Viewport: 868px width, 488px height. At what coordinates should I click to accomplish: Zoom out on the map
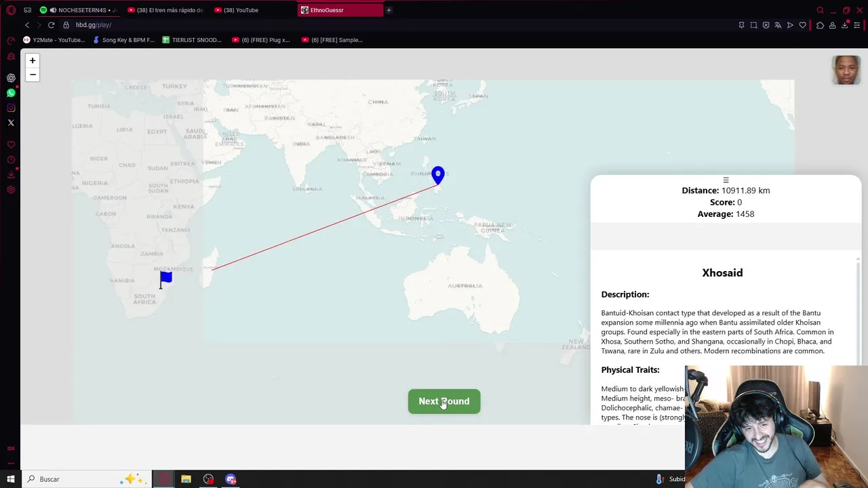tap(32, 75)
